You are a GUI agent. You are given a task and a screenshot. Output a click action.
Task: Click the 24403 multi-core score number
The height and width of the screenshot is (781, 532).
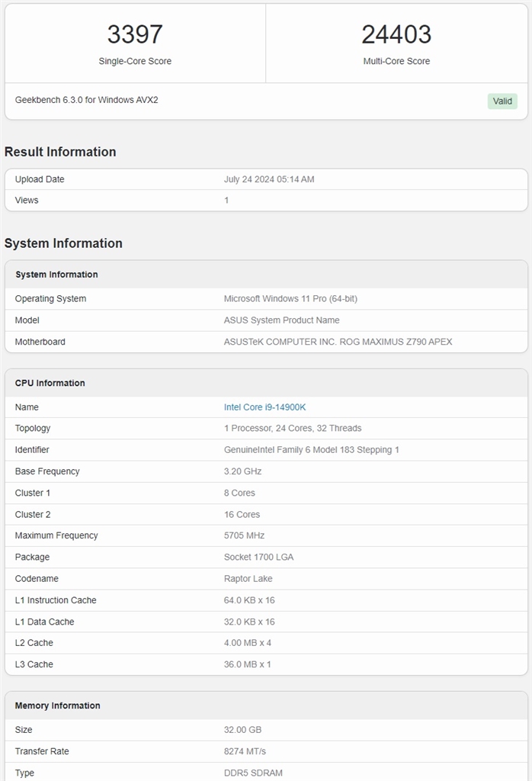coord(396,34)
